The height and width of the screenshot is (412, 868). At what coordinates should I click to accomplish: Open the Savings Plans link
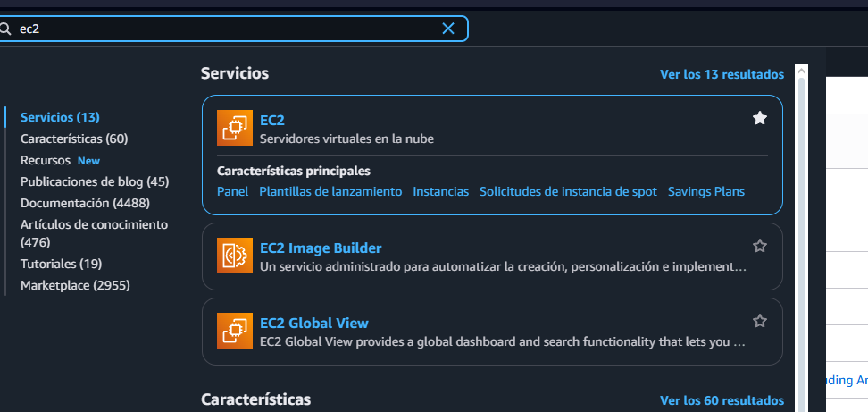pos(705,191)
